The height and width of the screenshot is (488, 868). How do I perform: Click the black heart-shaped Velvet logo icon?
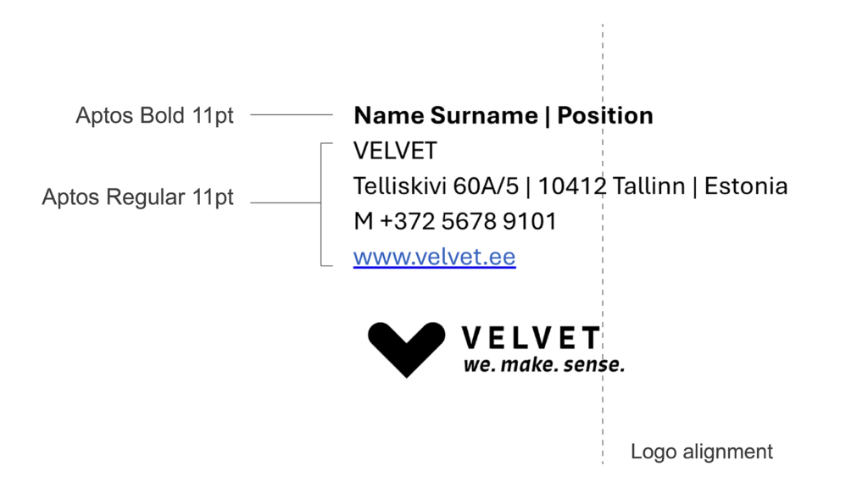point(406,347)
